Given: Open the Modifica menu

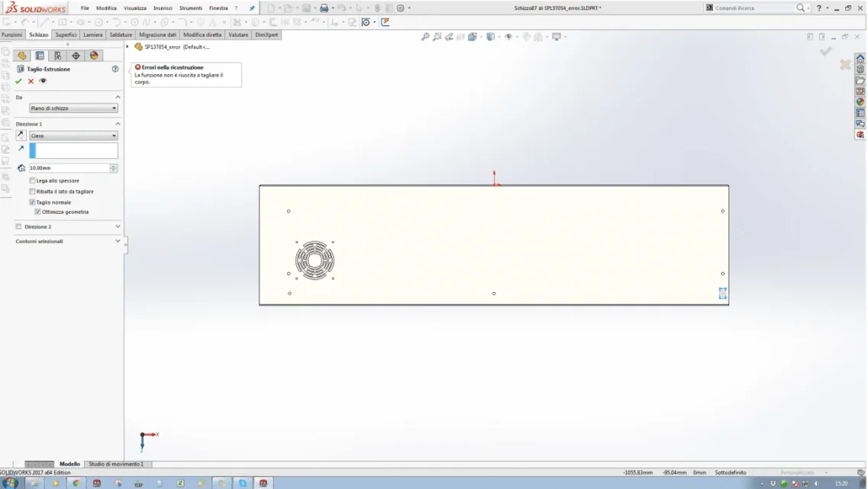Looking at the screenshot, I should 106,8.
